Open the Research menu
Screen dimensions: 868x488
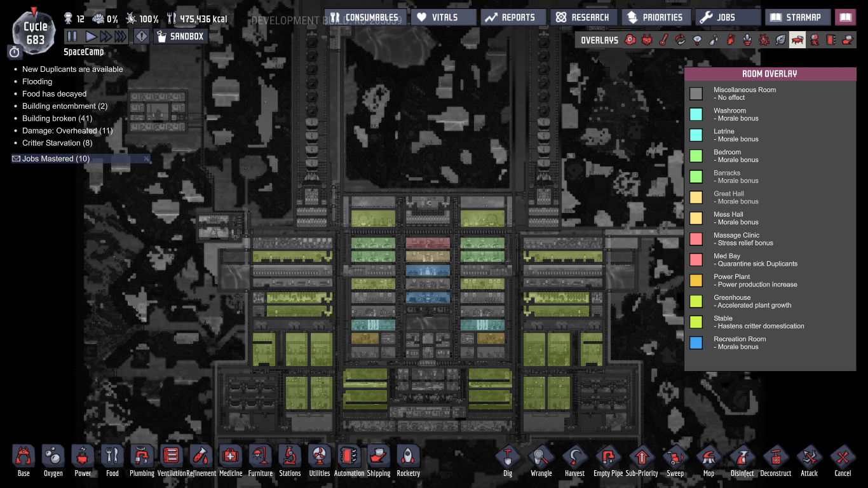click(583, 17)
